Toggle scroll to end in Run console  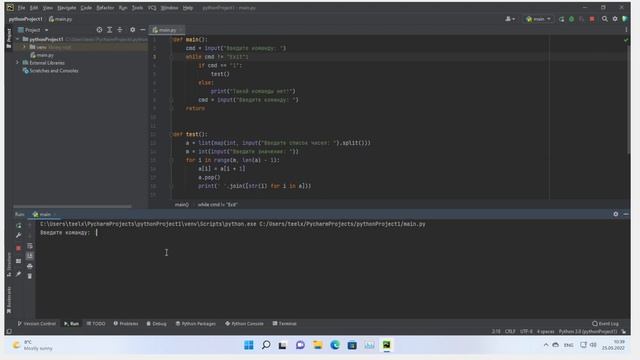[x=30, y=256]
